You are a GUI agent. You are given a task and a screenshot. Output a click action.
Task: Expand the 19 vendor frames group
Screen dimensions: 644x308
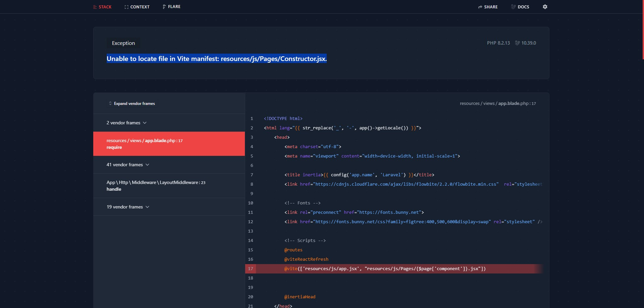[x=169, y=207]
